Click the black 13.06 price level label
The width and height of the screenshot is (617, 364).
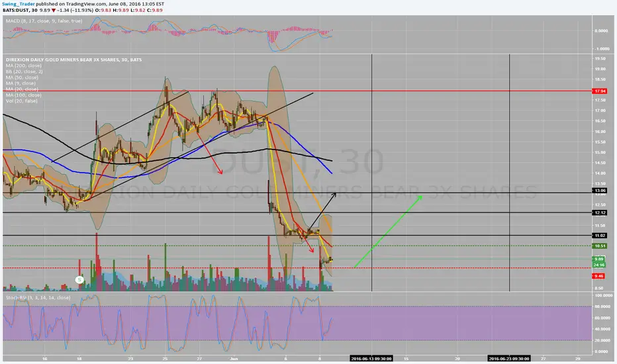[600, 191]
